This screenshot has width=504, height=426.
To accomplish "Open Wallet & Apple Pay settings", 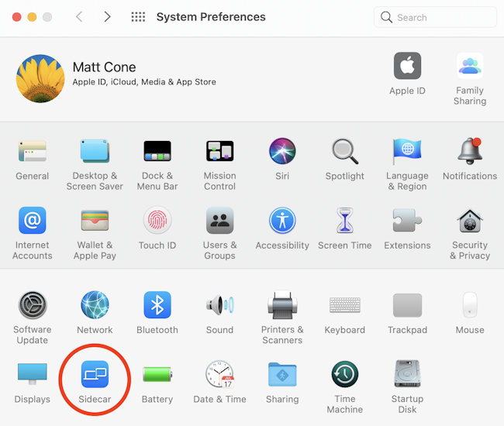I will coord(95,220).
